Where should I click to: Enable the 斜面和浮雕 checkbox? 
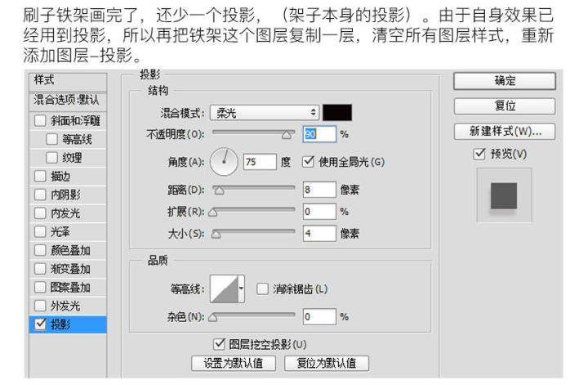coord(41,120)
